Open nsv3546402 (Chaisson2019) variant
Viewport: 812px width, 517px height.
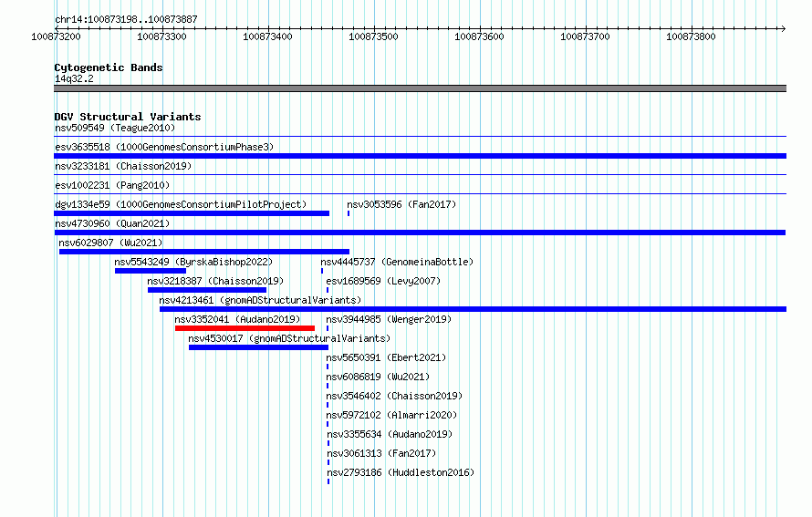pyautogui.click(x=394, y=396)
